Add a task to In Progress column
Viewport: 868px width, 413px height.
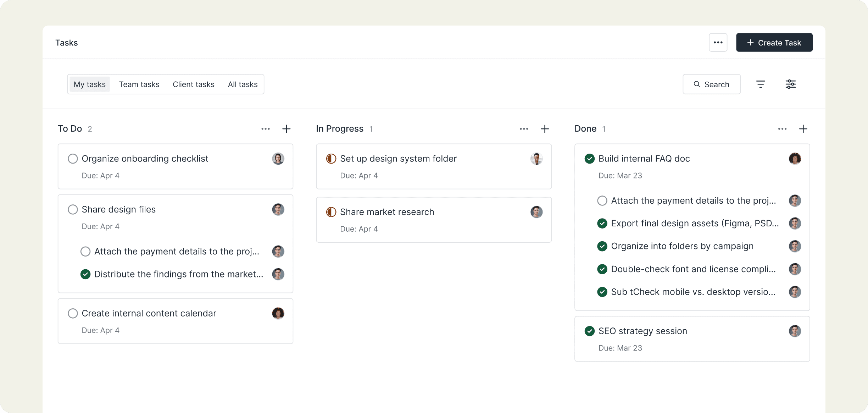[x=545, y=129]
